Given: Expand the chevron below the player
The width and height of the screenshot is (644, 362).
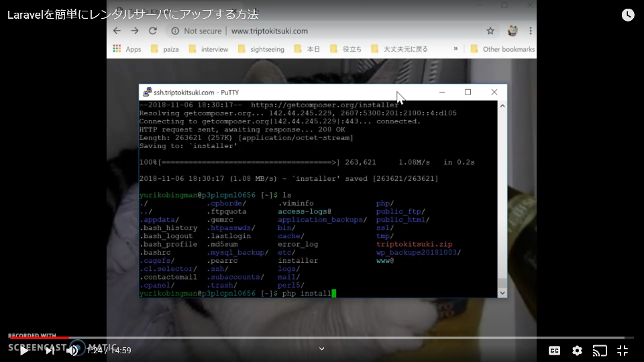Looking at the screenshot, I should click(x=321, y=349).
